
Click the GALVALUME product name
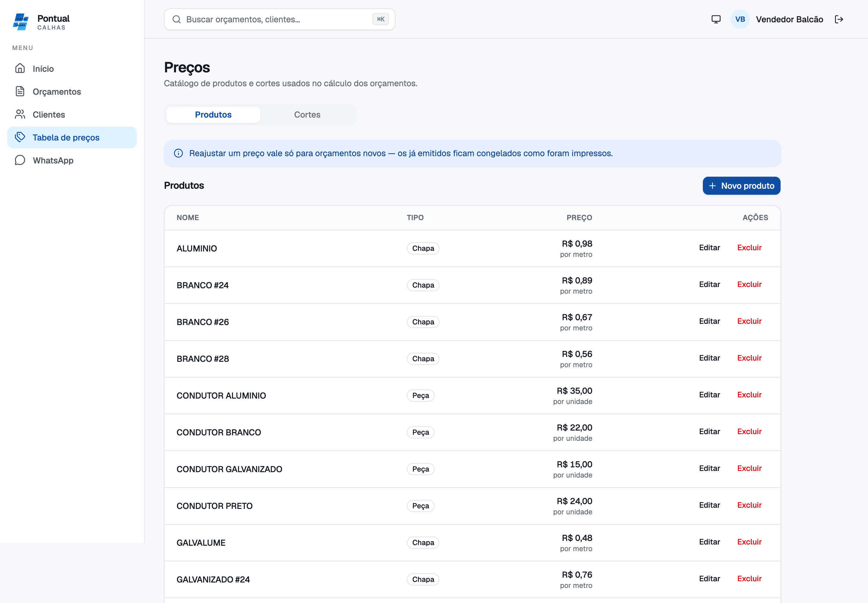[201, 543]
